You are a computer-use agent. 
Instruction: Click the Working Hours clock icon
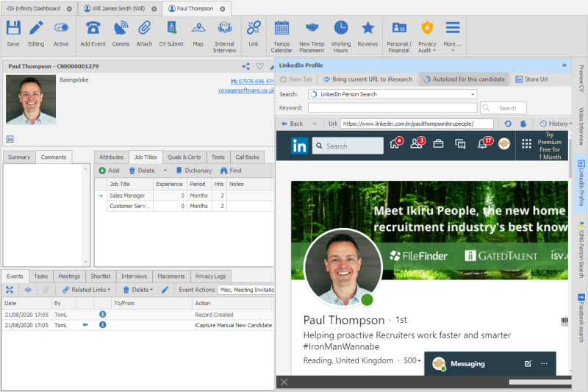pos(340,28)
